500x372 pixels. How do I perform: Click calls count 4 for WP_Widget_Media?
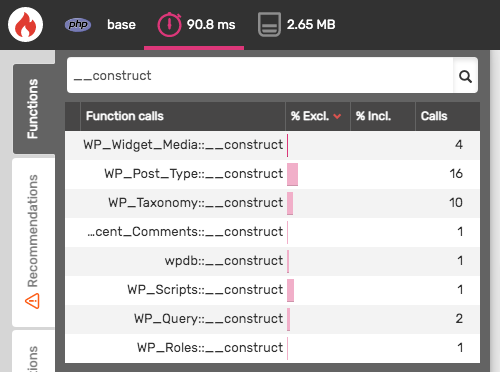459,145
